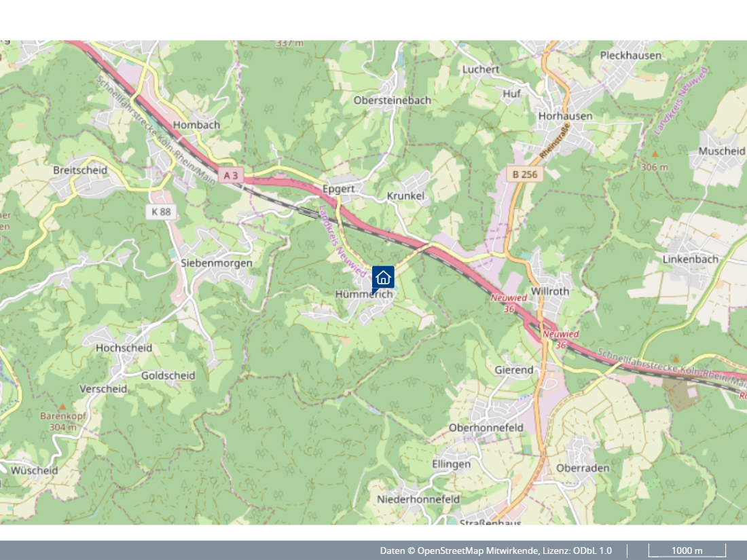
Task: Click the 1000 m scale bar
Action: 687,550
